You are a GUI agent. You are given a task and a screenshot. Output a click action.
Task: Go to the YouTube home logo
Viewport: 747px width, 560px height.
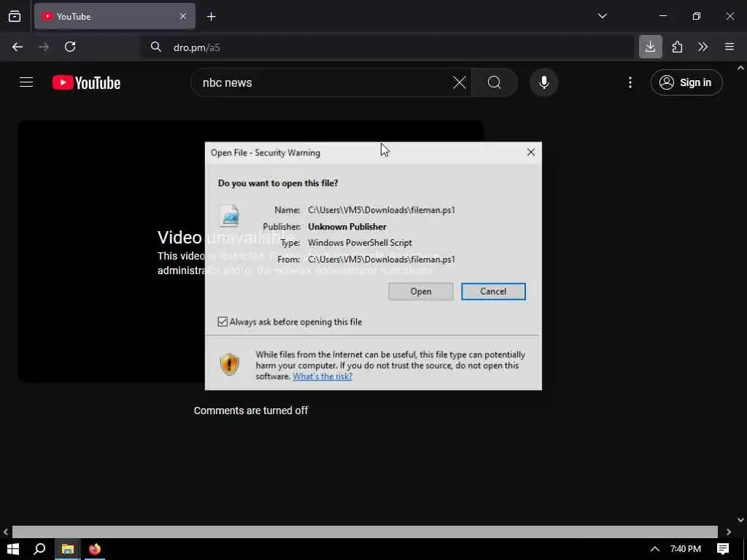[x=86, y=83]
